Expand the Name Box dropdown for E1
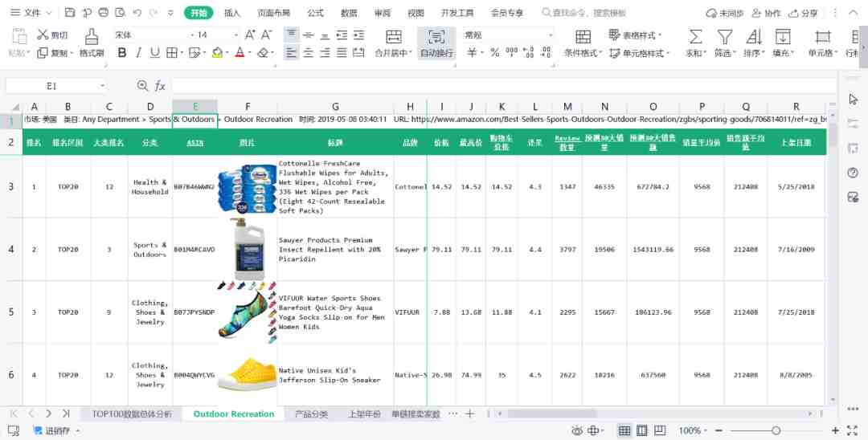 pos(102,86)
